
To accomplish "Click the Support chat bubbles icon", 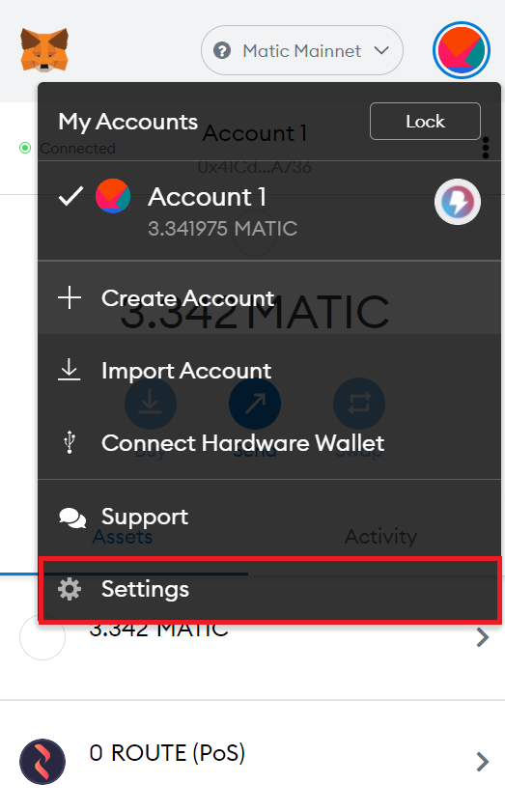I will pyautogui.click(x=72, y=518).
